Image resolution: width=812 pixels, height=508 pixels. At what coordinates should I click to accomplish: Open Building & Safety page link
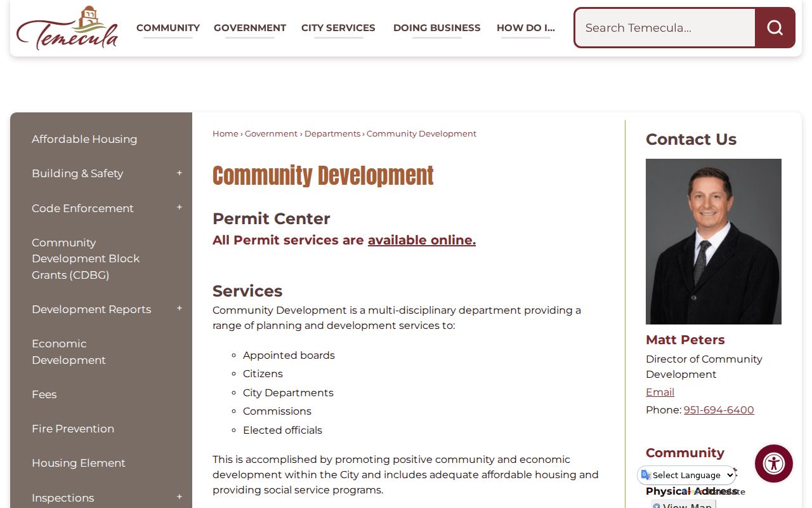pos(77,173)
